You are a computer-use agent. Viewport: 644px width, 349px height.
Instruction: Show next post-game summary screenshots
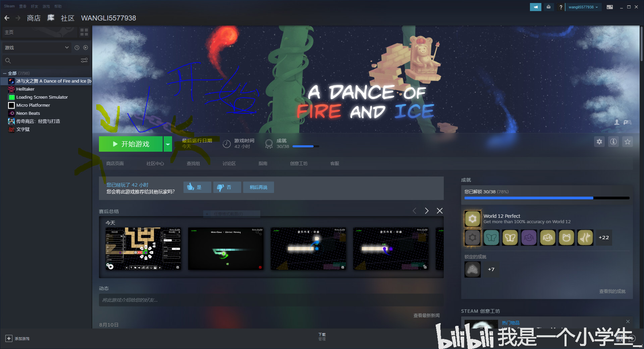(x=427, y=211)
